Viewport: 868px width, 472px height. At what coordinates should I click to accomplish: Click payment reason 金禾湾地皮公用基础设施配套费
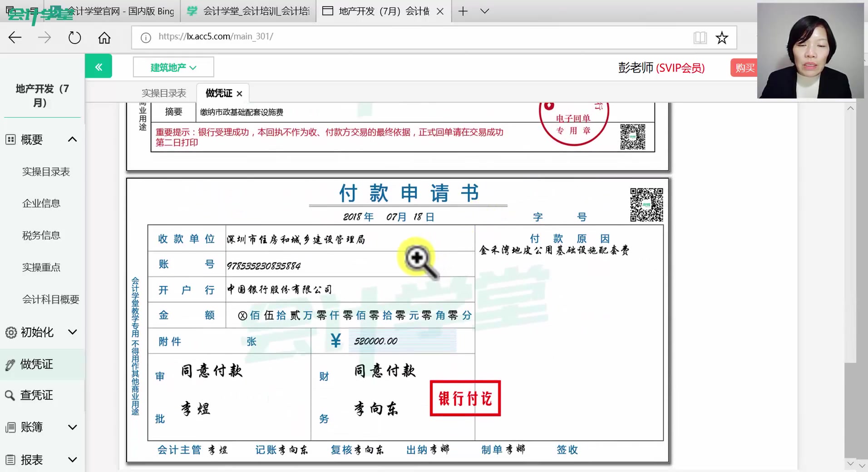tap(554, 250)
